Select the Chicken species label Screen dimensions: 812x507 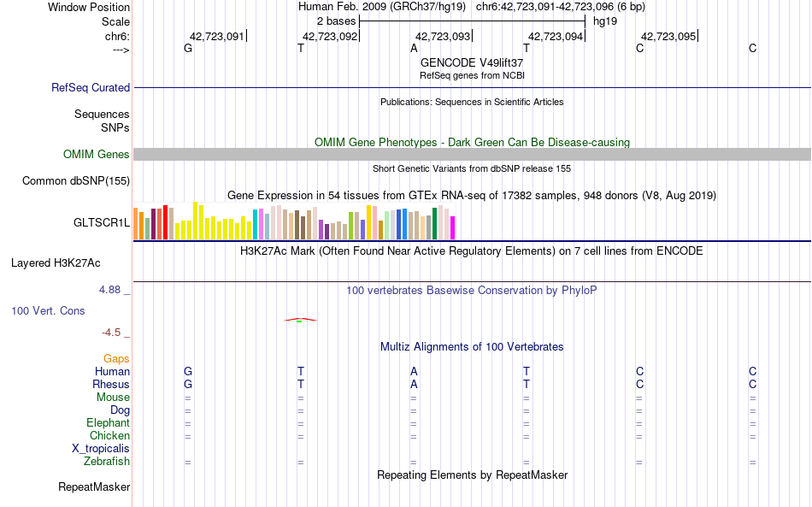[x=109, y=435]
